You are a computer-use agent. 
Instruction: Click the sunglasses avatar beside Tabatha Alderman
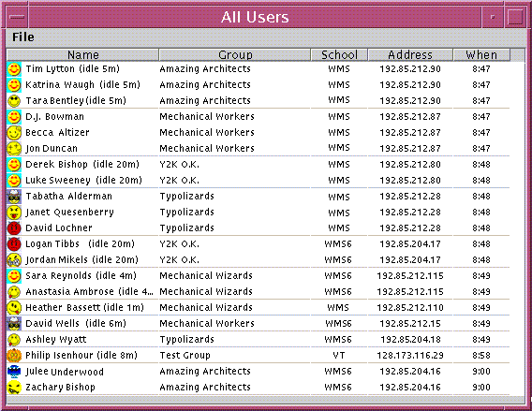click(14, 197)
